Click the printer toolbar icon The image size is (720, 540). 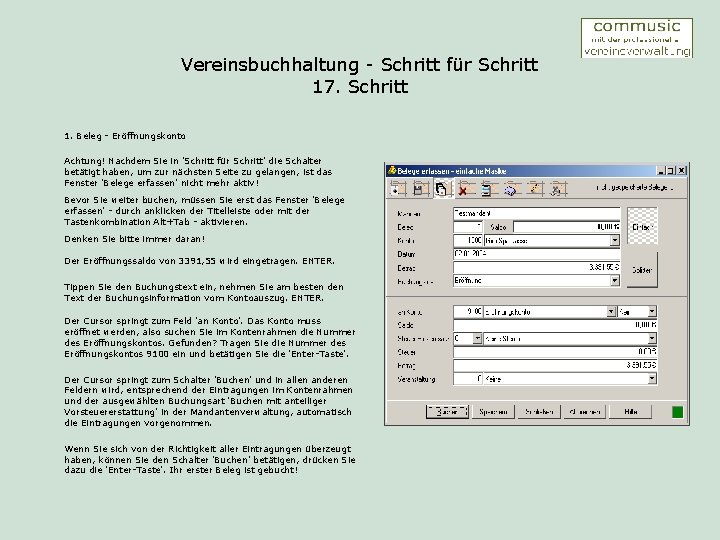[x=511, y=188]
